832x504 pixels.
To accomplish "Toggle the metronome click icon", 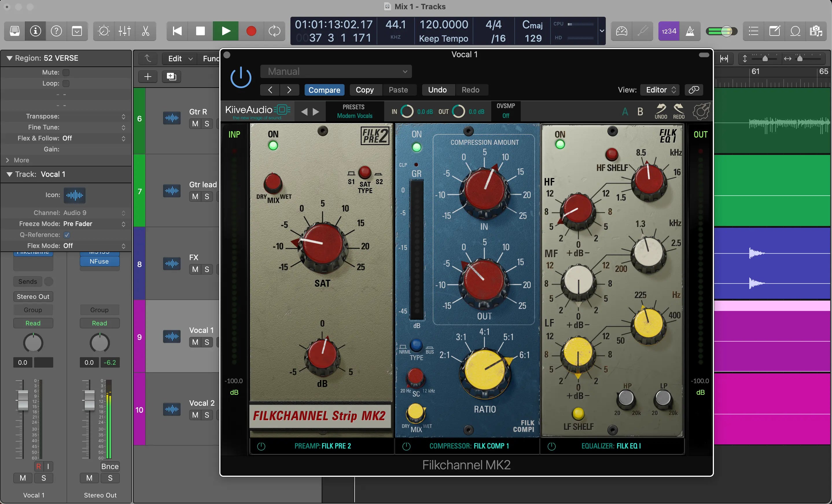I will pyautogui.click(x=690, y=31).
